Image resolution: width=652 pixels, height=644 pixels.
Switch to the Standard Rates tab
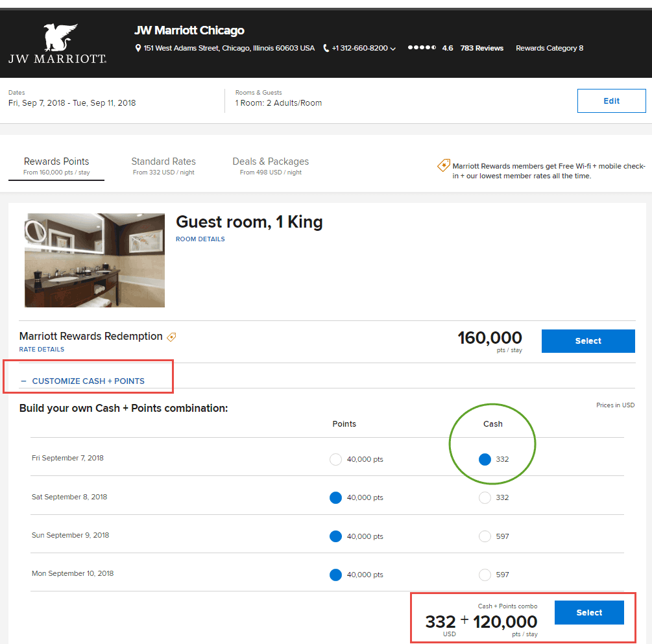(x=163, y=161)
